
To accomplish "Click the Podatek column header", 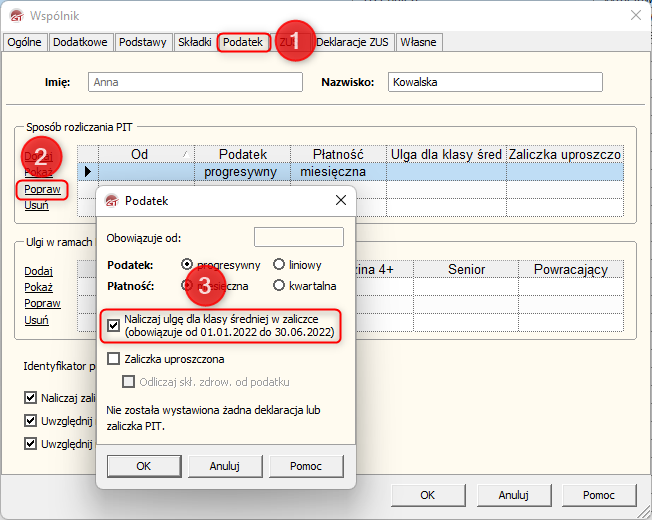I will coord(242,154).
